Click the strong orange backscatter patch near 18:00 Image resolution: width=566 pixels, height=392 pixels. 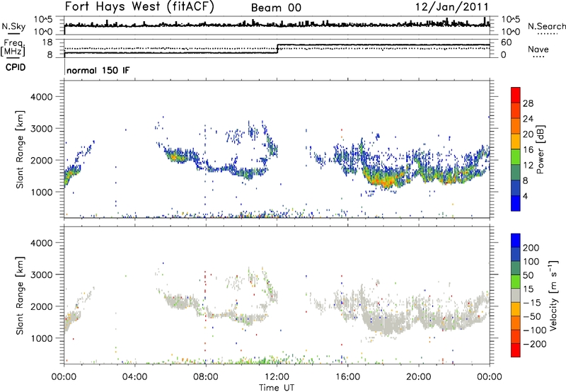pos(387,182)
